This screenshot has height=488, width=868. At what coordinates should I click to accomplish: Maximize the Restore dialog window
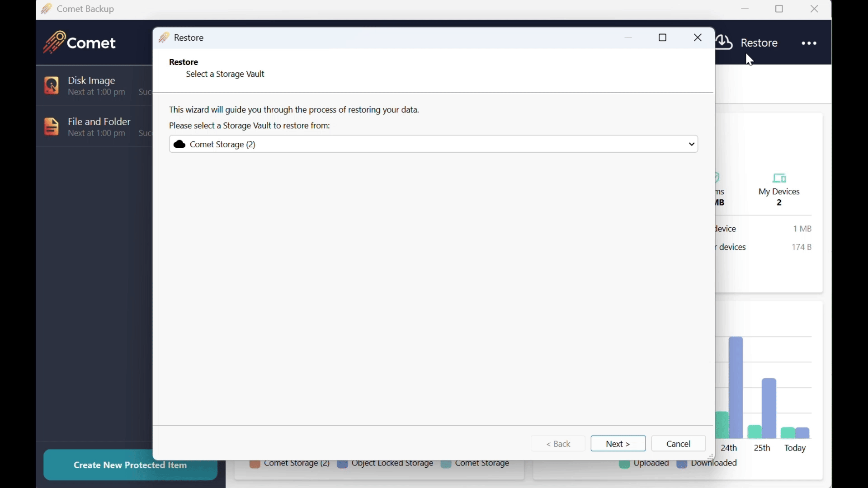pos(663,38)
